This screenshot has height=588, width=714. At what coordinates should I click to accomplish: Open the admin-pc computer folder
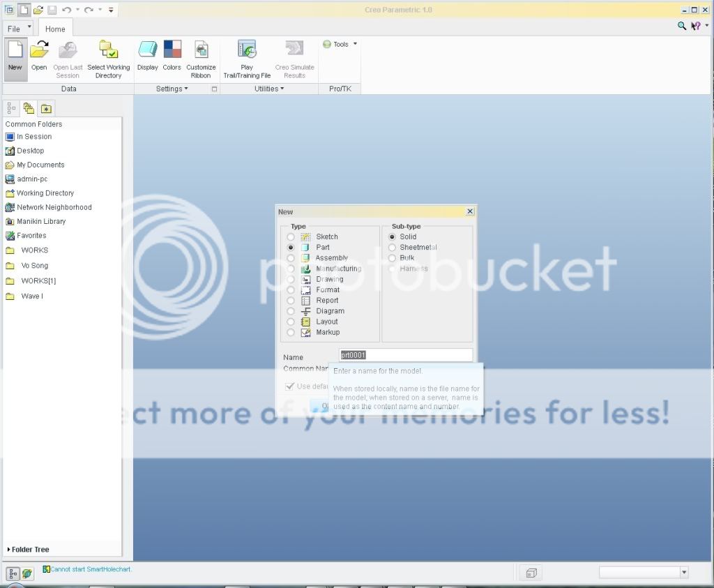click(26, 179)
